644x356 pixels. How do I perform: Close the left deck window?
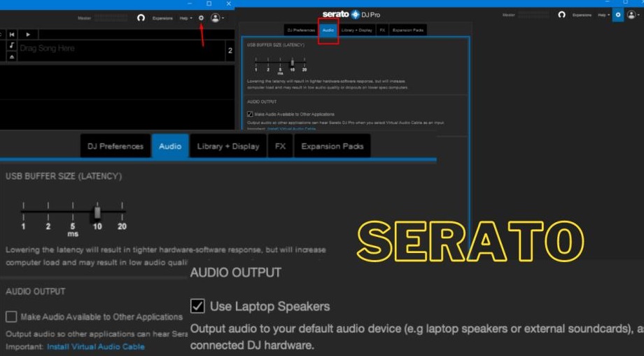228,4
